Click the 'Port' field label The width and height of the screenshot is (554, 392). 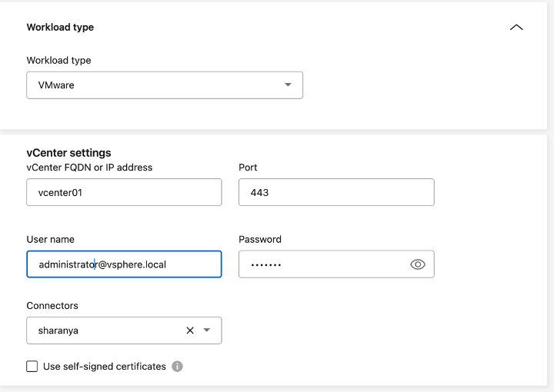[x=248, y=168]
